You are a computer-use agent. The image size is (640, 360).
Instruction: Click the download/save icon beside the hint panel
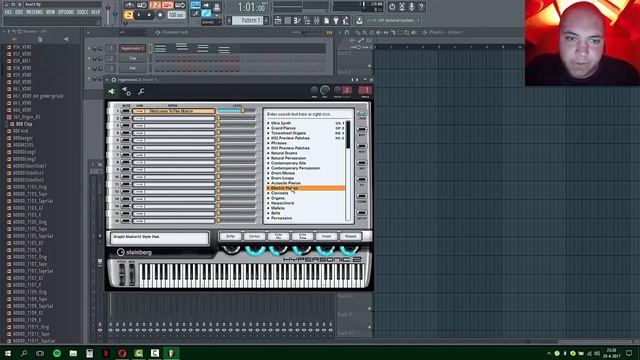point(360,20)
